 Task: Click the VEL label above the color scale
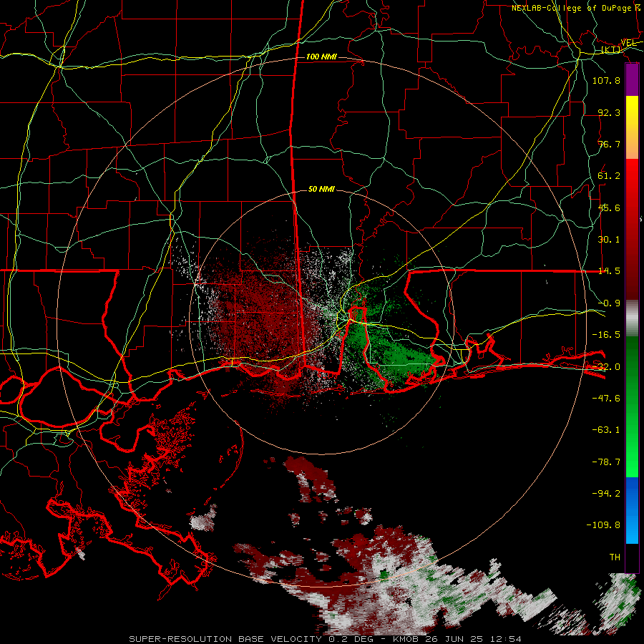click(629, 43)
